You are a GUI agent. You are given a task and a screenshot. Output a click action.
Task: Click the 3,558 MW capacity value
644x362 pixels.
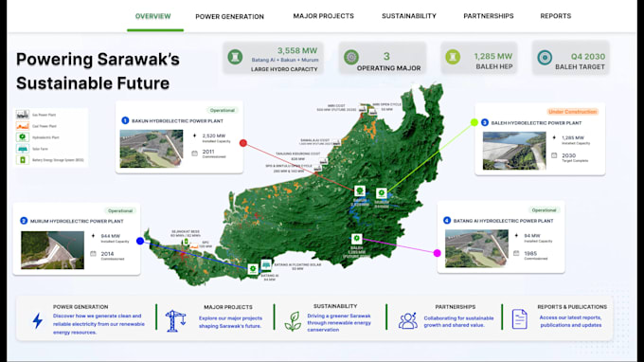297,50
